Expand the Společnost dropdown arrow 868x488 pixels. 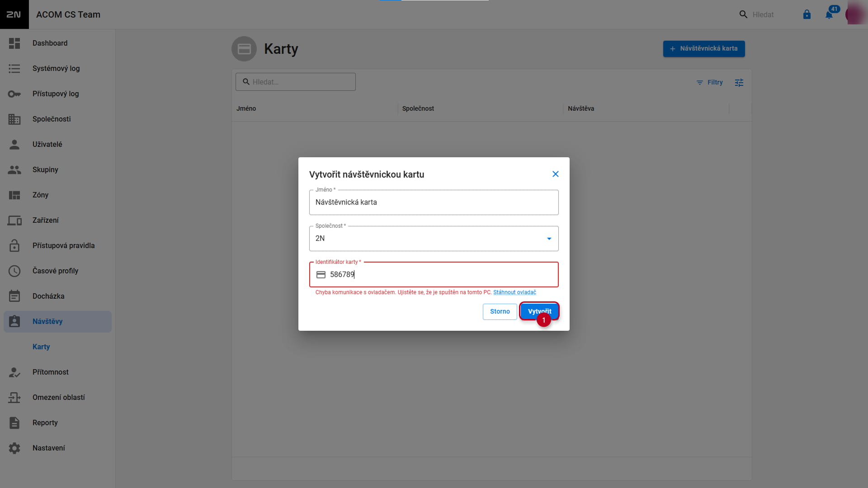[x=549, y=239]
